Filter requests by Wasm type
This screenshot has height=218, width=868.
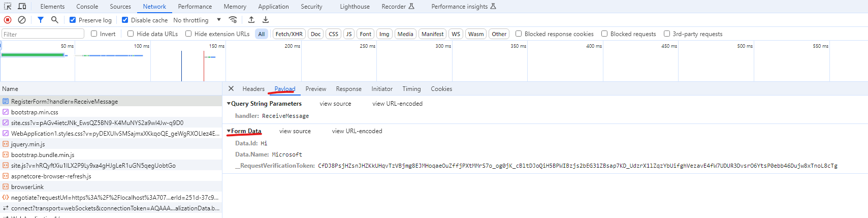tap(476, 34)
